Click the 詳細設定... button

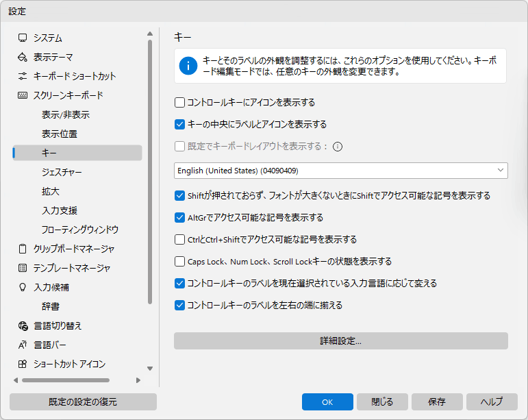[341, 341]
